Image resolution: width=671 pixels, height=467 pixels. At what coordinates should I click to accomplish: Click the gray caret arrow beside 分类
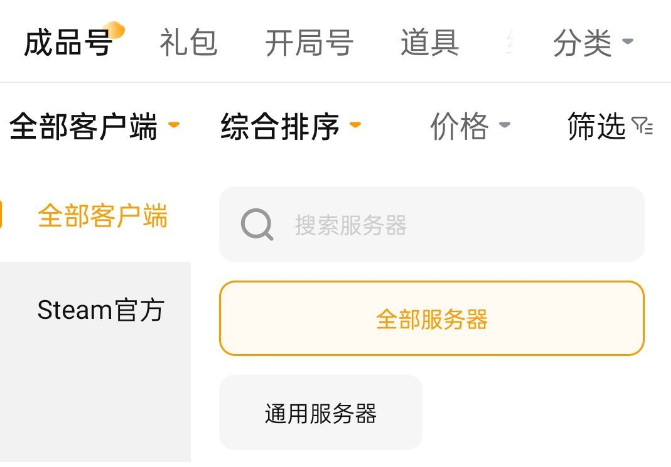tap(628, 42)
